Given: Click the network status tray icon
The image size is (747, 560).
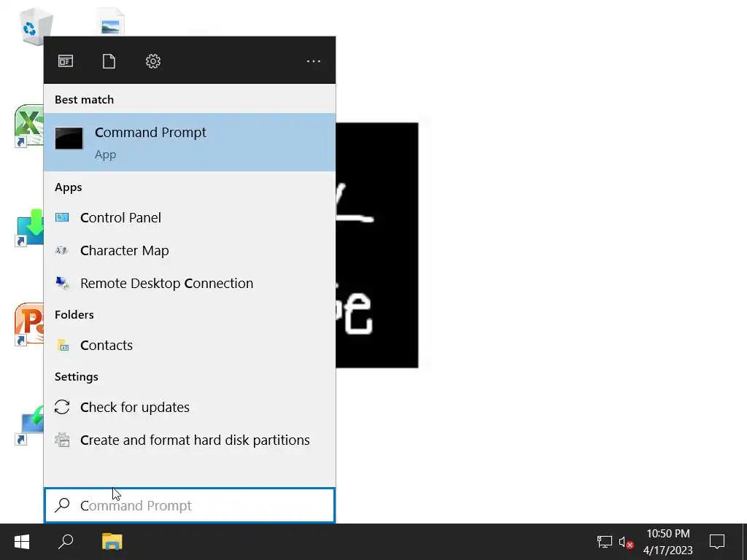Looking at the screenshot, I should tap(604, 542).
